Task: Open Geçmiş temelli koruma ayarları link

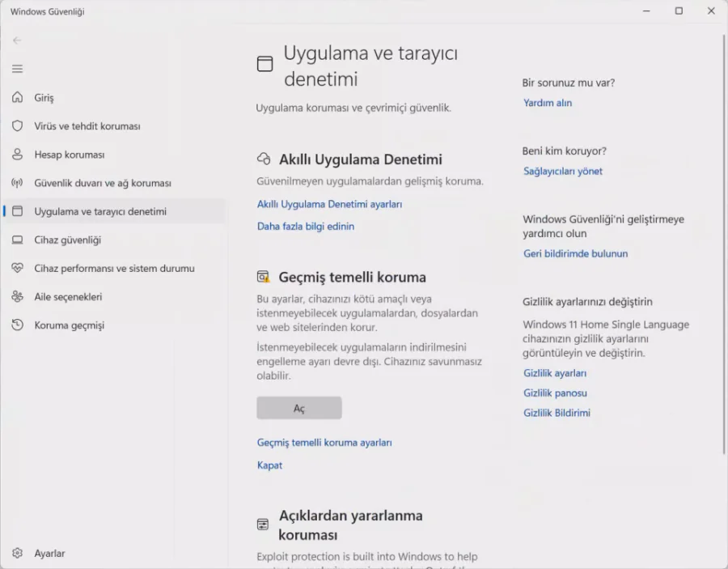Action: [x=324, y=443]
